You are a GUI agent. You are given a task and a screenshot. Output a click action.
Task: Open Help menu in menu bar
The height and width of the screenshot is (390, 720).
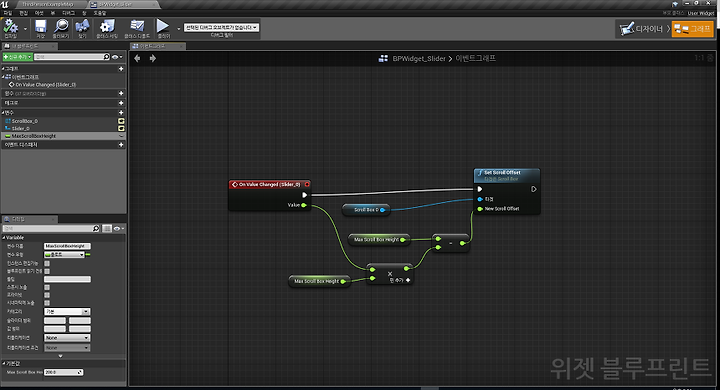click(x=100, y=13)
